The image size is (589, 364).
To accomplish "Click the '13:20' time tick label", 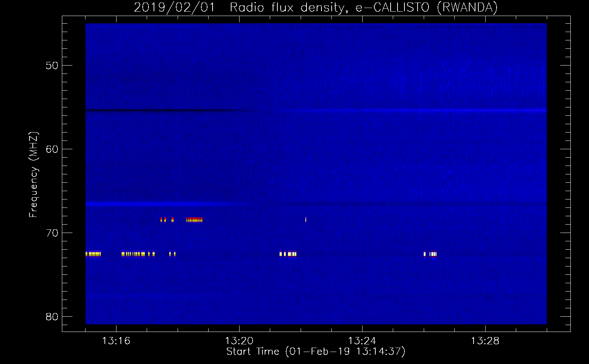I will pyautogui.click(x=239, y=341).
